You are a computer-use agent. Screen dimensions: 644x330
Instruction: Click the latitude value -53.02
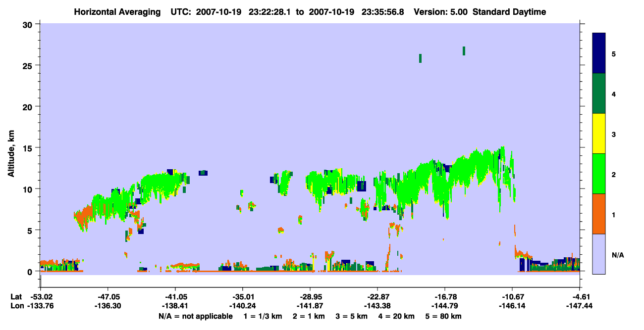point(41,297)
